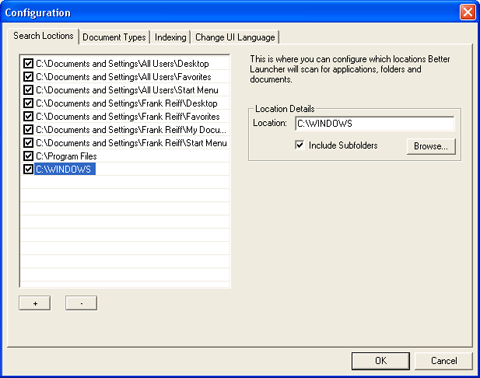
Task: Add a location with the plus button
Action: click(x=35, y=303)
